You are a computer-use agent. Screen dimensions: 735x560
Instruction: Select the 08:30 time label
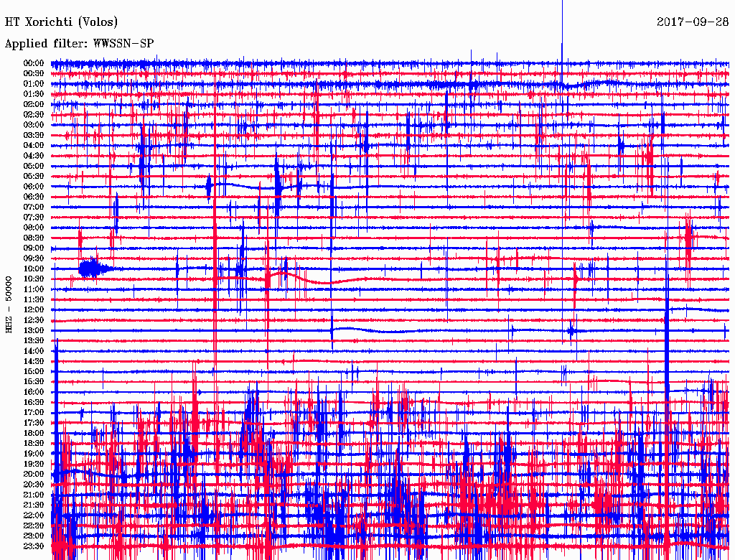34,238
